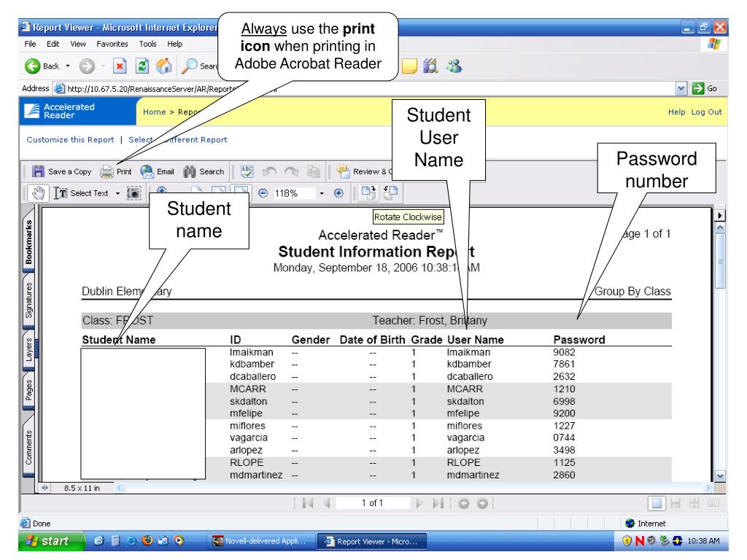Open the Pages side tab
This screenshot has width=747, height=560.
tap(28, 390)
